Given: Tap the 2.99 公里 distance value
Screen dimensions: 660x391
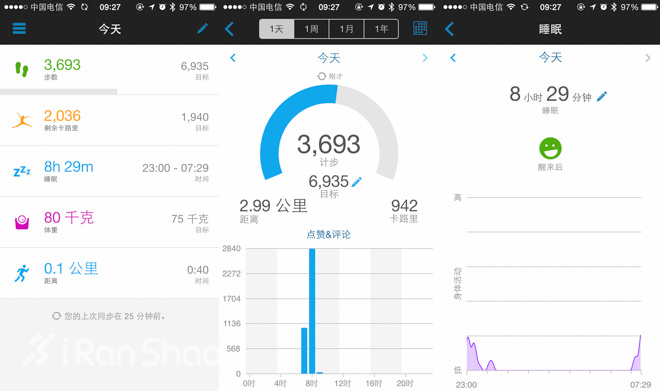Looking at the screenshot, I should (274, 206).
